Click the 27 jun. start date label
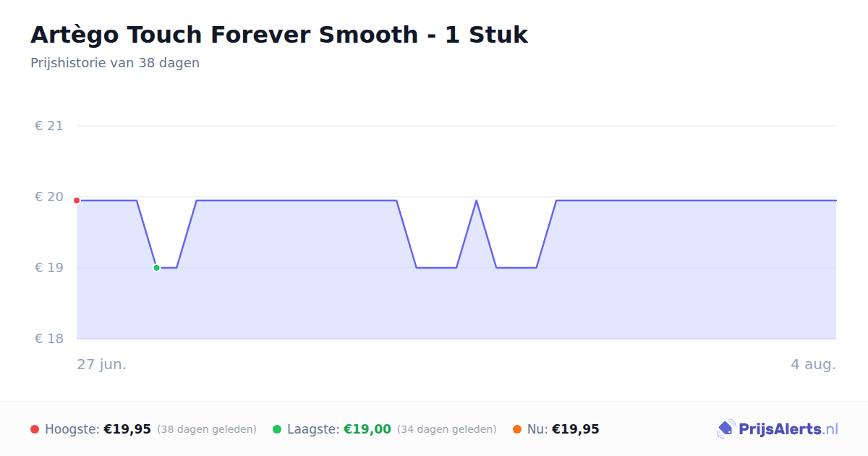 pos(102,364)
